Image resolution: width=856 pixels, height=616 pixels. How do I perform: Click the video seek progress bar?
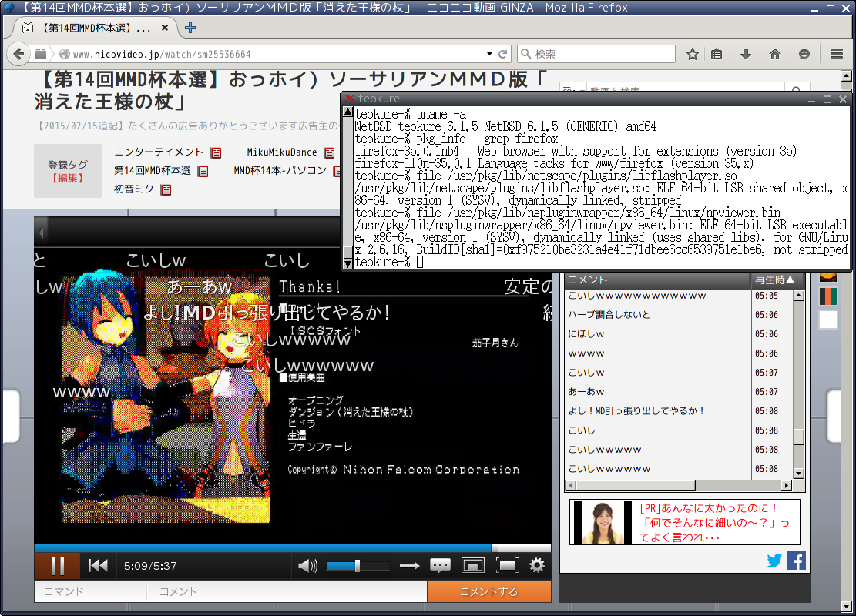293,547
